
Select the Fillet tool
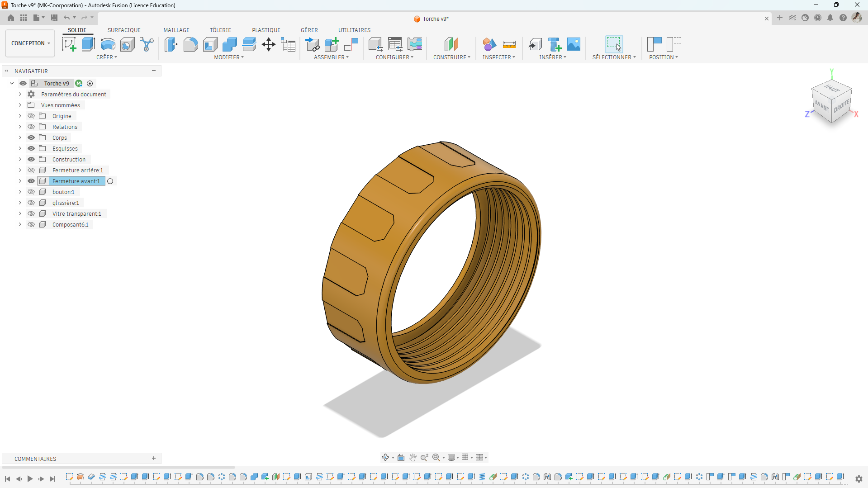pyautogui.click(x=190, y=44)
